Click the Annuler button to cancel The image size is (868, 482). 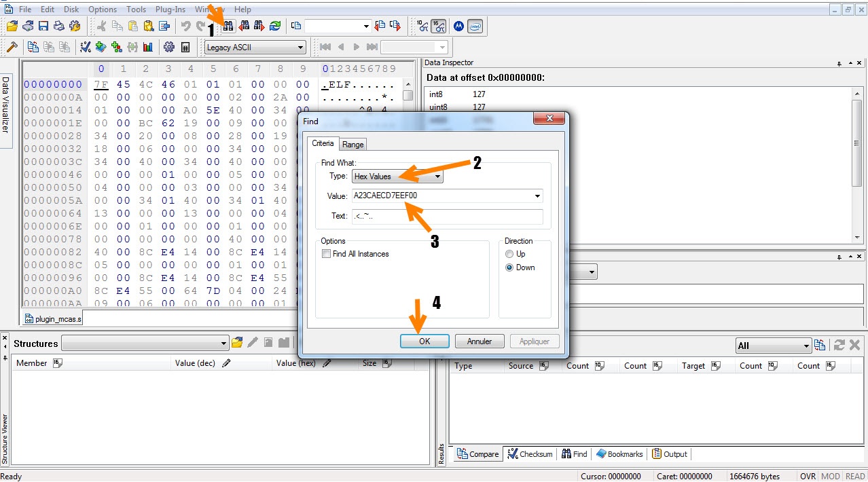tap(480, 341)
